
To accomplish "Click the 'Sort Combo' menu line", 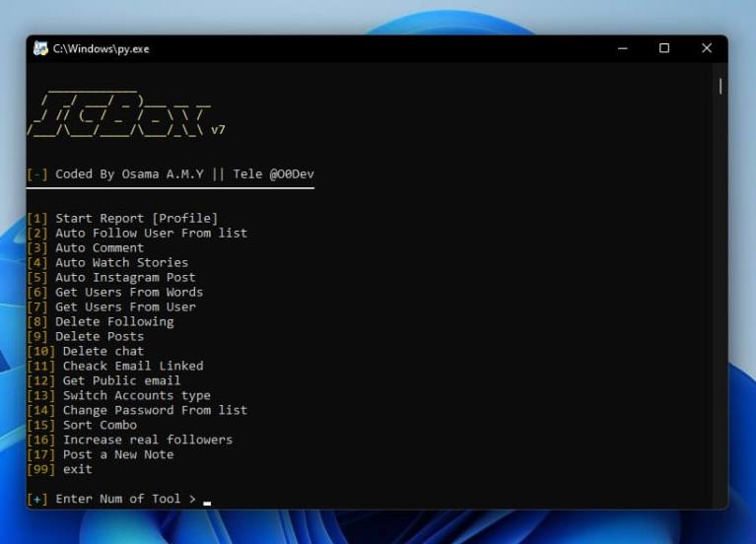I will (82, 426).
